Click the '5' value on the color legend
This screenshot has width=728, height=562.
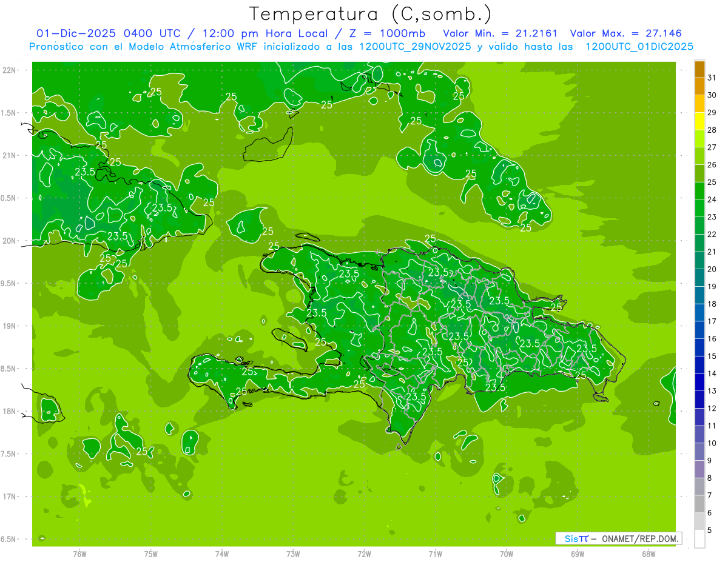[710, 530]
